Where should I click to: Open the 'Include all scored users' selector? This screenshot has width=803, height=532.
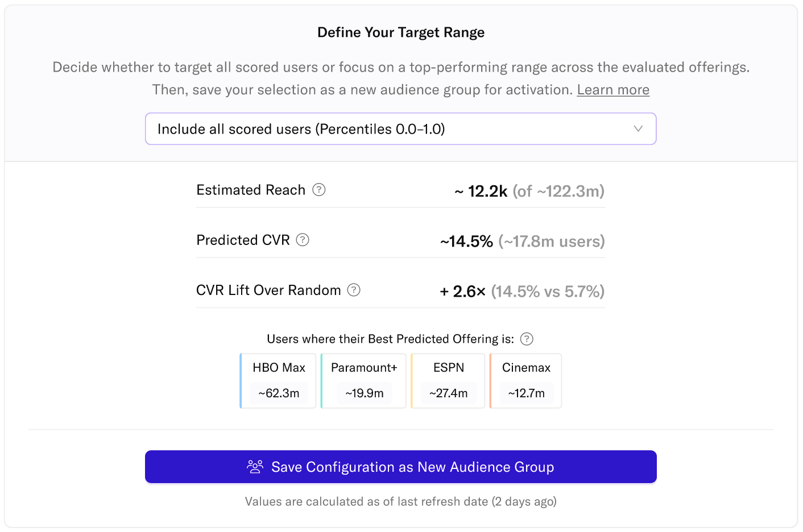[400, 129]
